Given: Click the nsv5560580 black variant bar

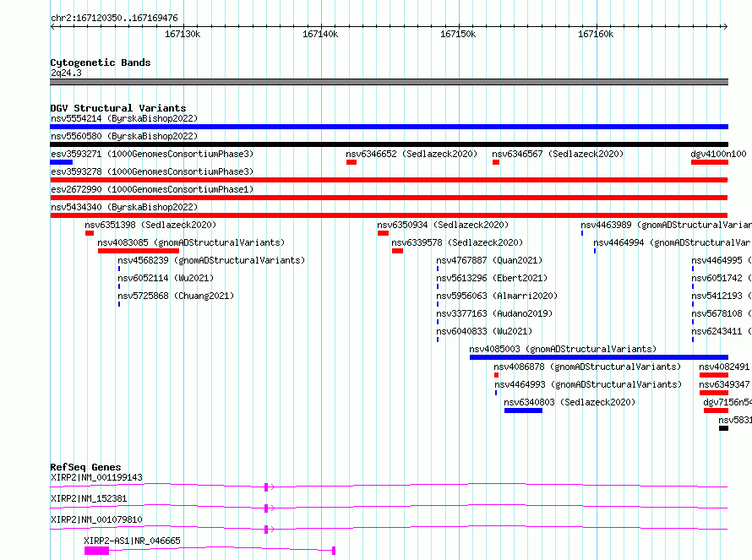Looking at the screenshot, I should [x=389, y=144].
